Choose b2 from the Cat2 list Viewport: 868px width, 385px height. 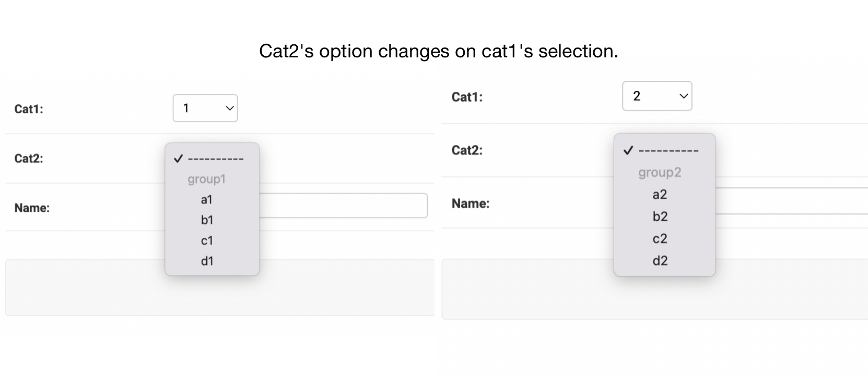660,216
